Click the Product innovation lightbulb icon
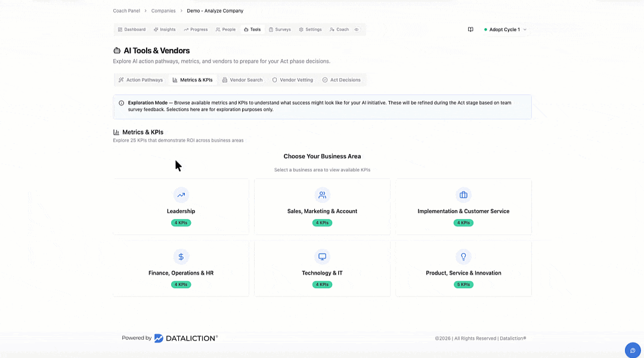 463,257
